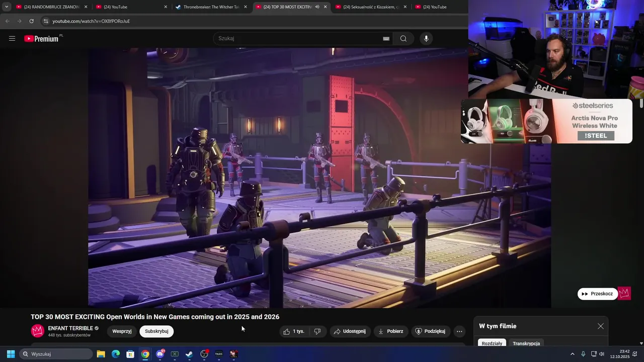Dislike the video with thumbs down
The image size is (644, 362).
(x=317, y=331)
